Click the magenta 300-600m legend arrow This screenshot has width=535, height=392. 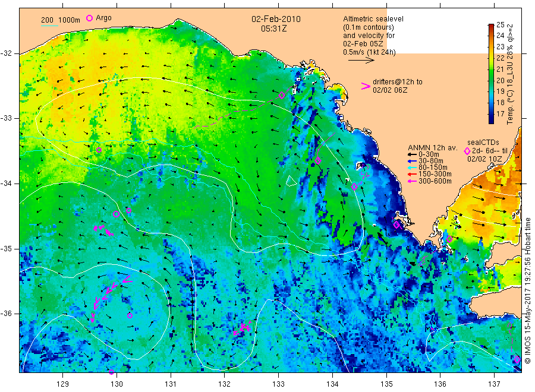point(413,181)
